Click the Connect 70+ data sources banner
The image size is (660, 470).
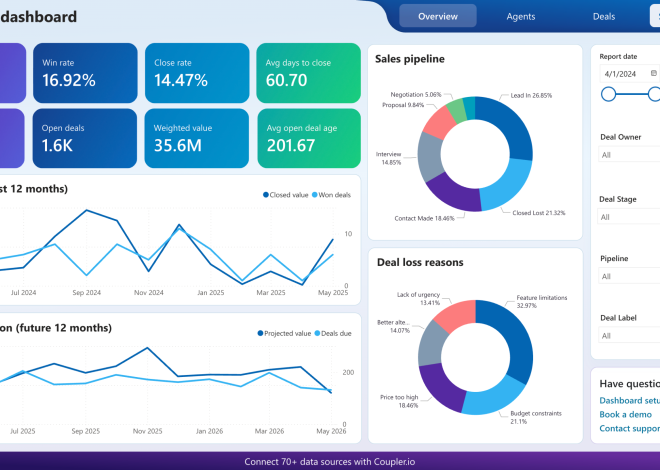[x=330, y=462]
